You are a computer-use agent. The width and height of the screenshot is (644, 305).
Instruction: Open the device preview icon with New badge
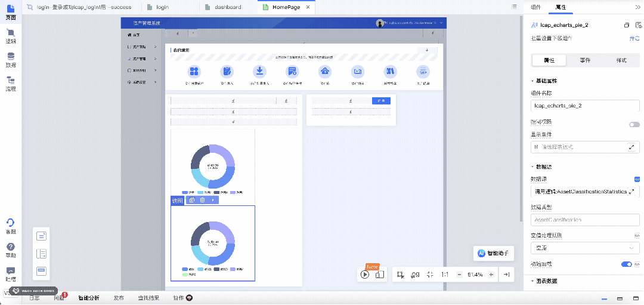[x=380, y=275]
